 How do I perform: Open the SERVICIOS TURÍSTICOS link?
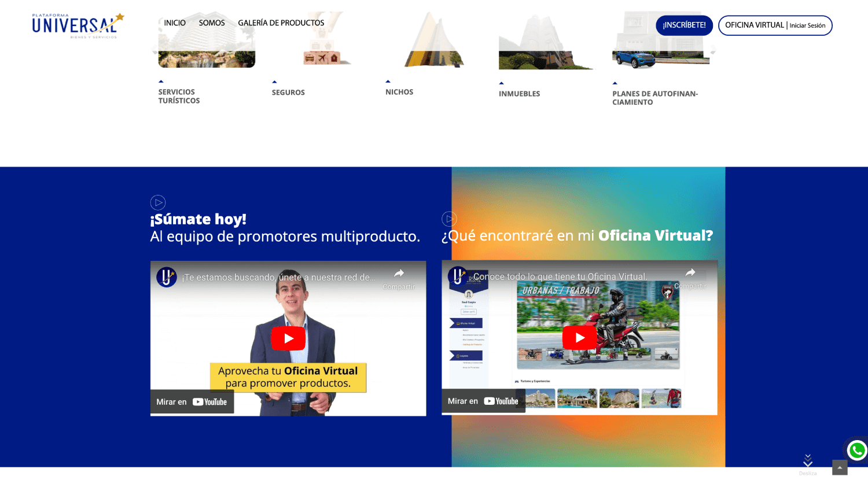(179, 96)
